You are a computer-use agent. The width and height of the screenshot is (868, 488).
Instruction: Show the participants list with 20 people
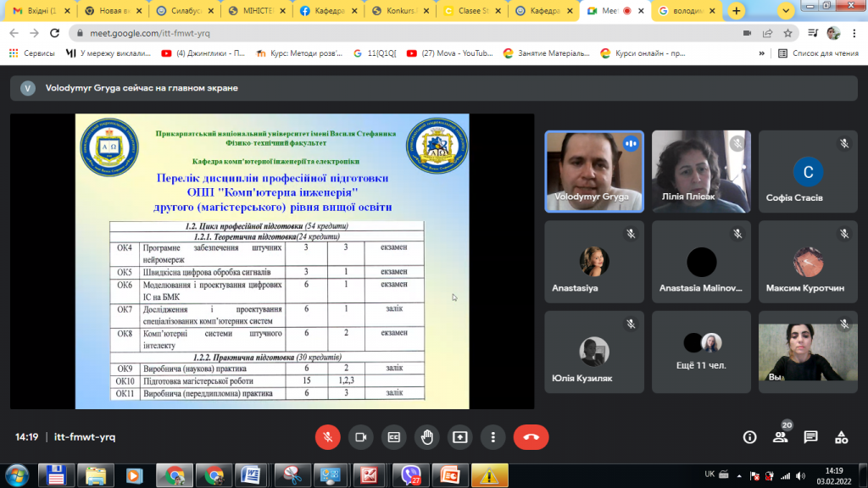pyautogui.click(x=781, y=437)
